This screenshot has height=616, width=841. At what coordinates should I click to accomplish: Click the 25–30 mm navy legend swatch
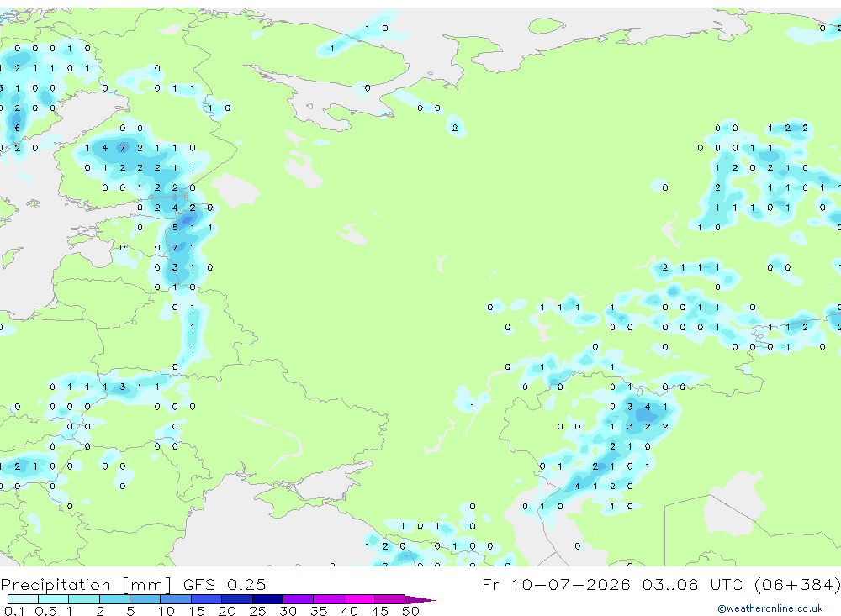(x=267, y=599)
